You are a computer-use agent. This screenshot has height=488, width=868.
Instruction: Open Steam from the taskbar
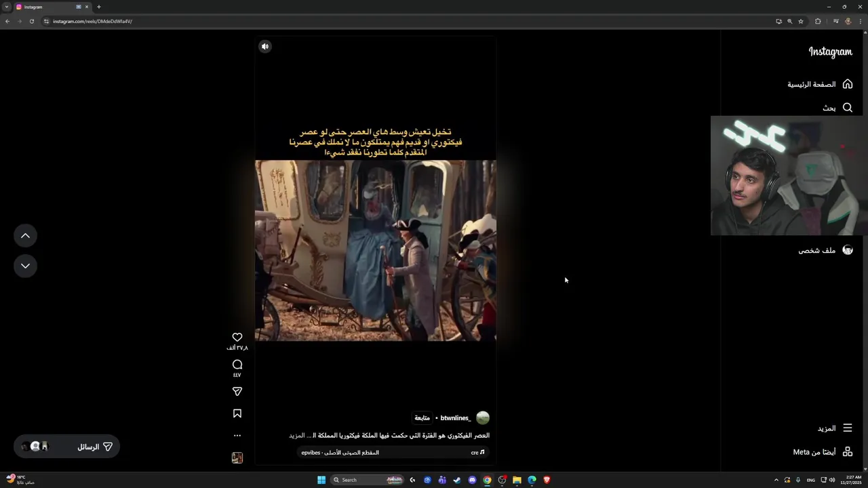457,480
